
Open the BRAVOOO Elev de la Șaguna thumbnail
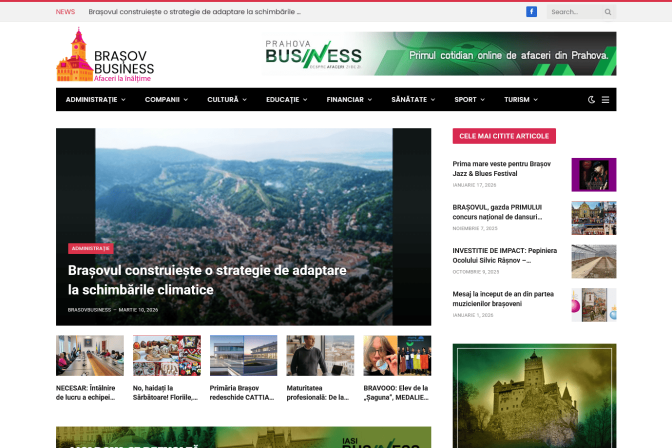click(397, 355)
